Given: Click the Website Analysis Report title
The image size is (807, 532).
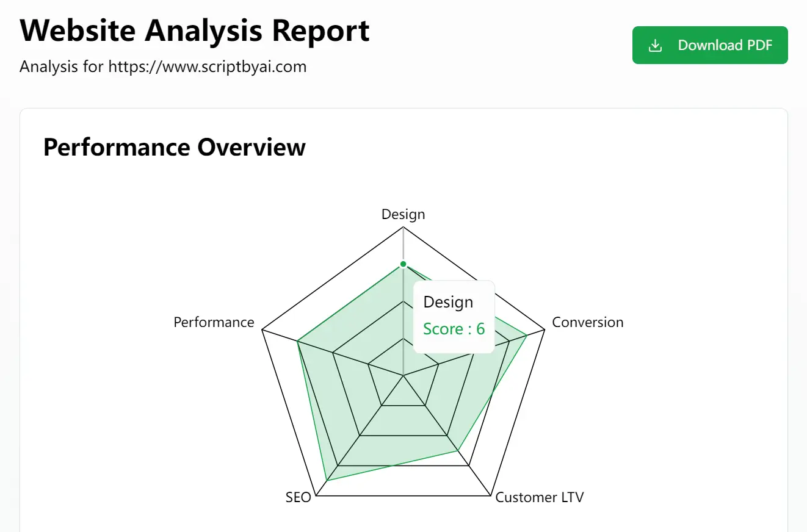Looking at the screenshot, I should click(x=195, y=31).
